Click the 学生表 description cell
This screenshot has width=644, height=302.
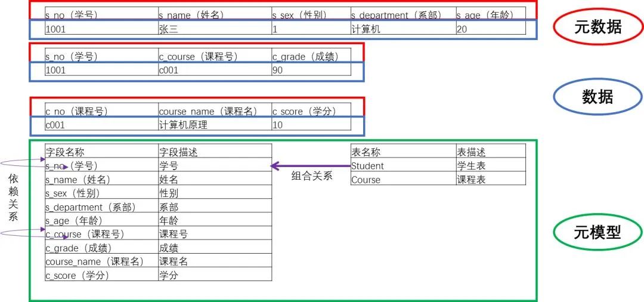click(491, 165)
